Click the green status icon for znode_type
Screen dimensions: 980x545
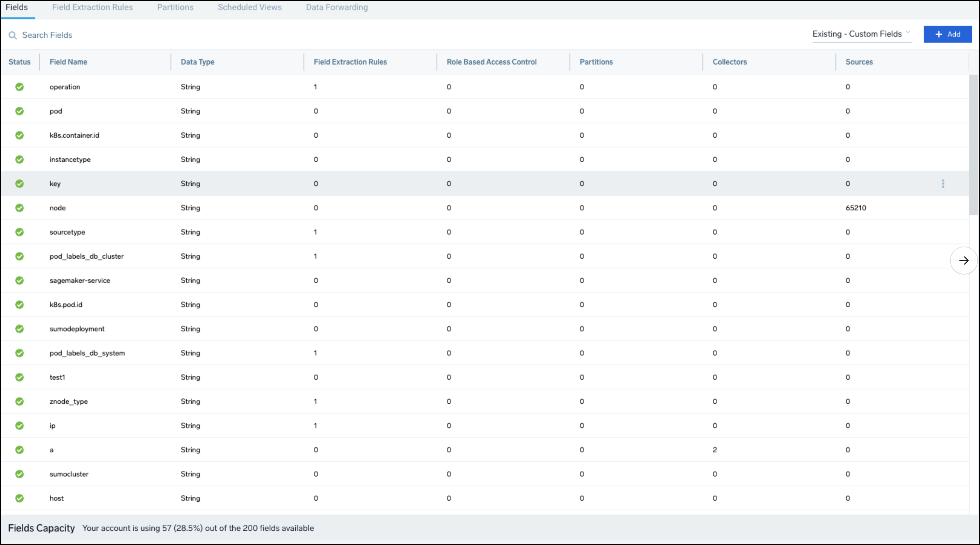click(x=20, y=401)
